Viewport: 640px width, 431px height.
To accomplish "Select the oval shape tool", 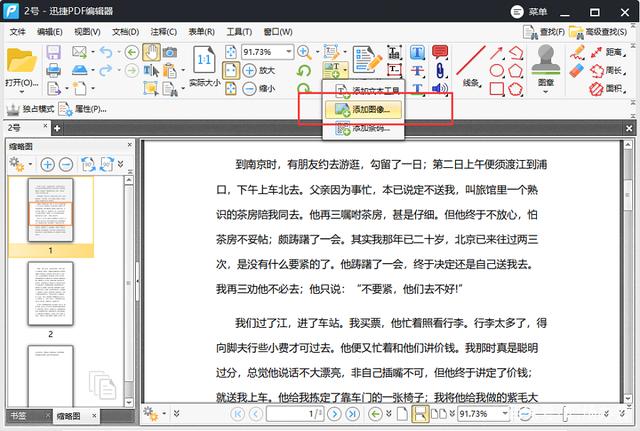I will point(497,71).
